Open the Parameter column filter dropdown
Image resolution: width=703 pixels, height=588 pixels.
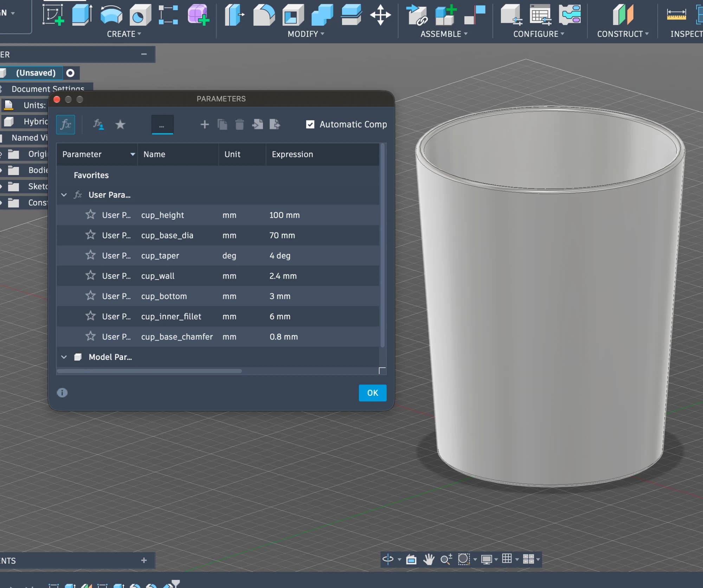pos(133,154)
